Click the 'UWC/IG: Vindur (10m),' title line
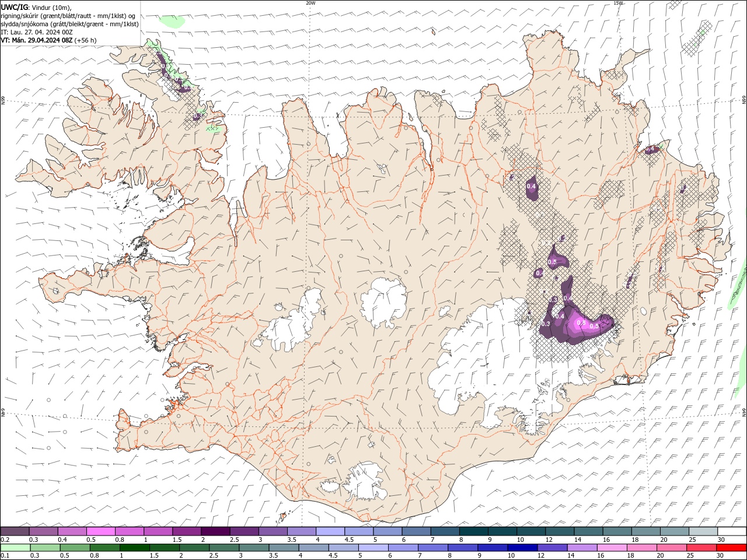747x560 pixels. 36,7
